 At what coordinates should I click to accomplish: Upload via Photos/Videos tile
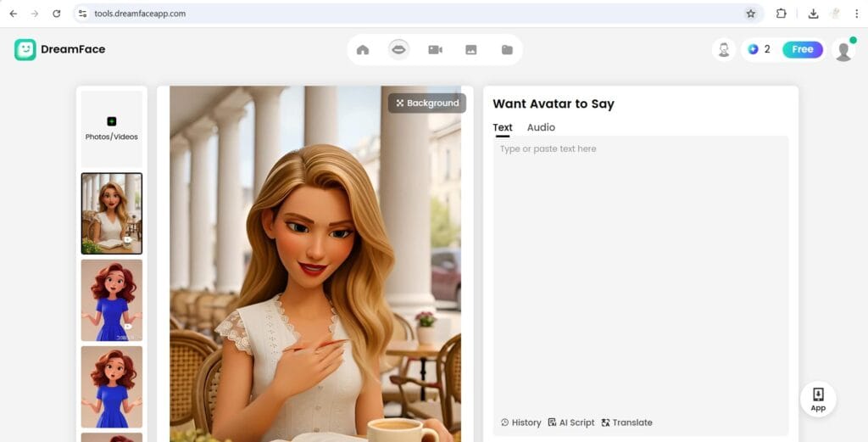pos(111,129)
